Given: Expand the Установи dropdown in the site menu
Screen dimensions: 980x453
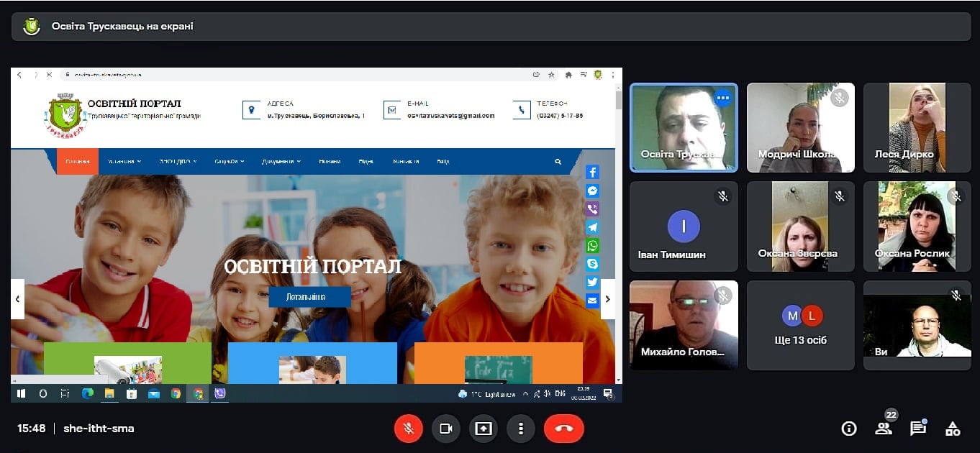Looking at the screenshot, I should pyautogui.click(x=120, y=162).
